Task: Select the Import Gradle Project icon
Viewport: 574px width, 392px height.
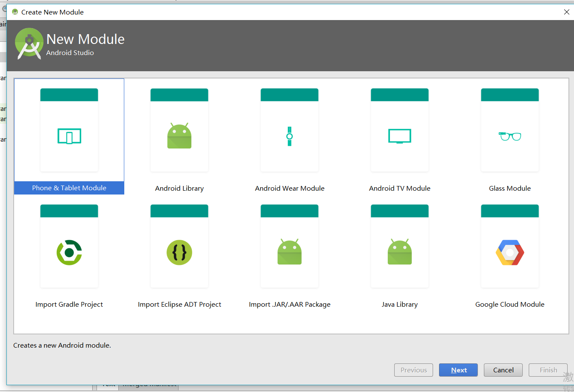Action: [x=69, y=253]
